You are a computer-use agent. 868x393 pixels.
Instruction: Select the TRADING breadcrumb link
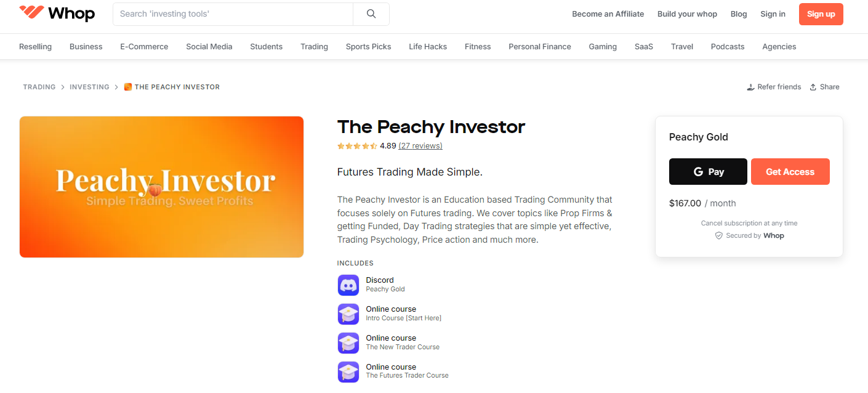39,87
